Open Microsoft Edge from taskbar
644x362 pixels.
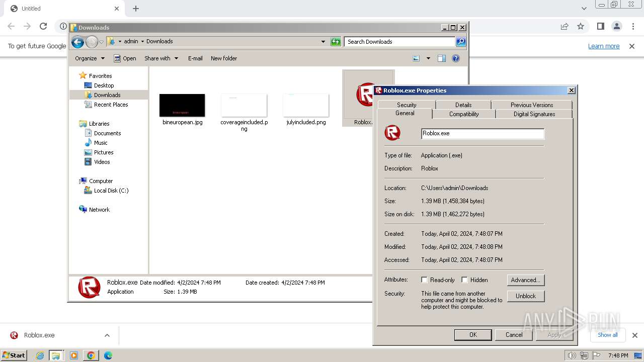point(108,355)
